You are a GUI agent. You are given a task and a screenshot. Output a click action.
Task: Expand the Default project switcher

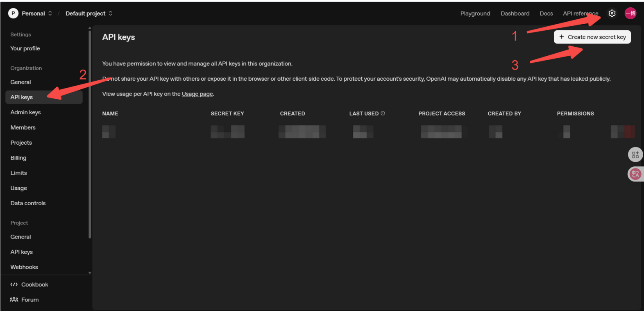pos(110,14)
